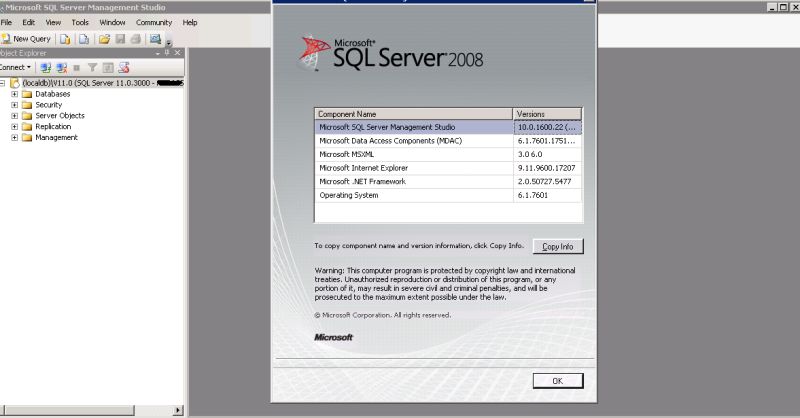800x418 pixels.
Task: Click the server icon beside (localdb)\V11.0
Action: [15, 83]
